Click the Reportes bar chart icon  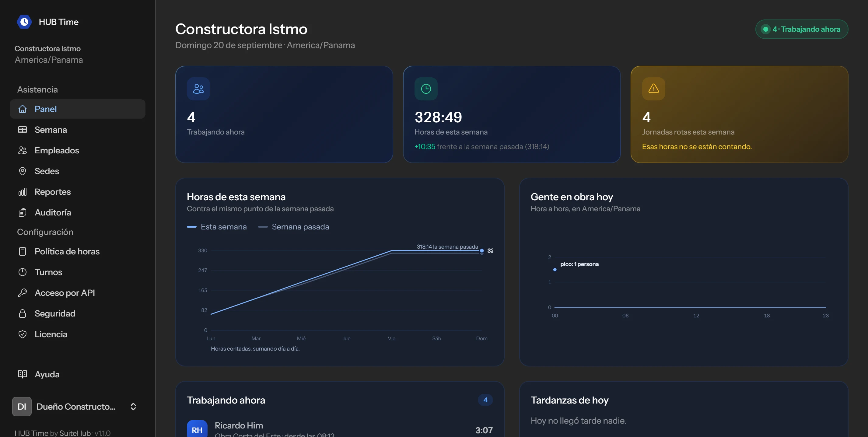(23, 192)
